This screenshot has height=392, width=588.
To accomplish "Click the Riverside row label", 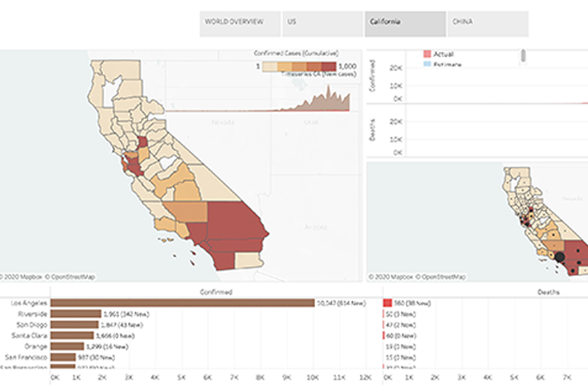I will point(33,314).
